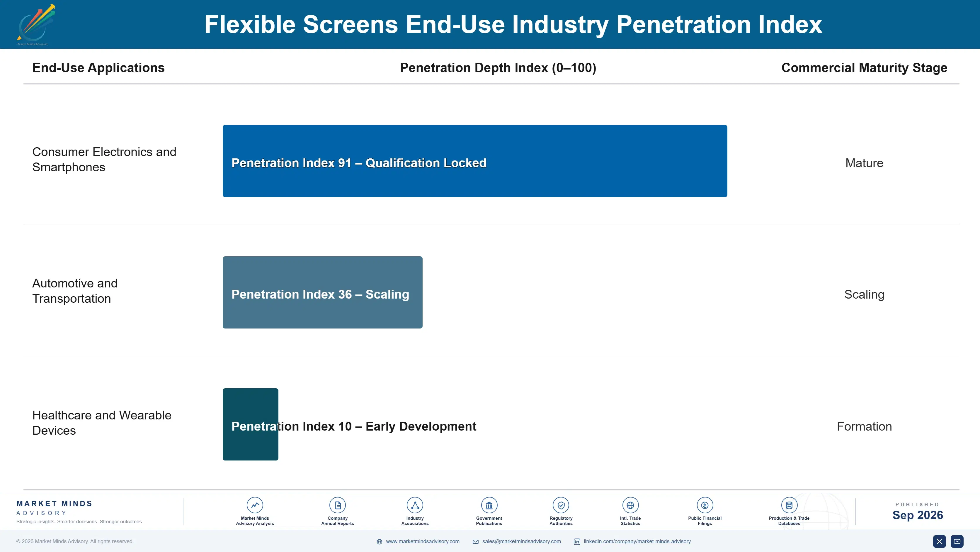The height and width of the screenshot is (552, 980).
Task: Click the 'Mature' maturity stage value
Action: 864,163
